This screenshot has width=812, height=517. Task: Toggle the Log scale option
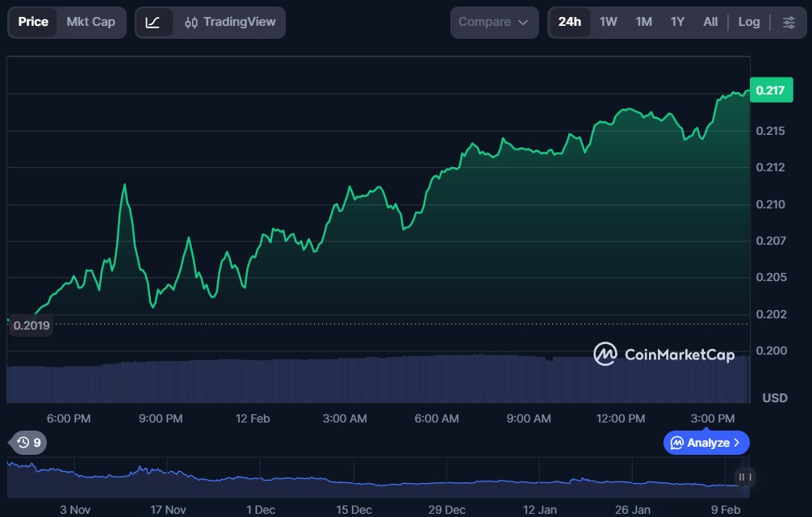click(x=748, y=22)
